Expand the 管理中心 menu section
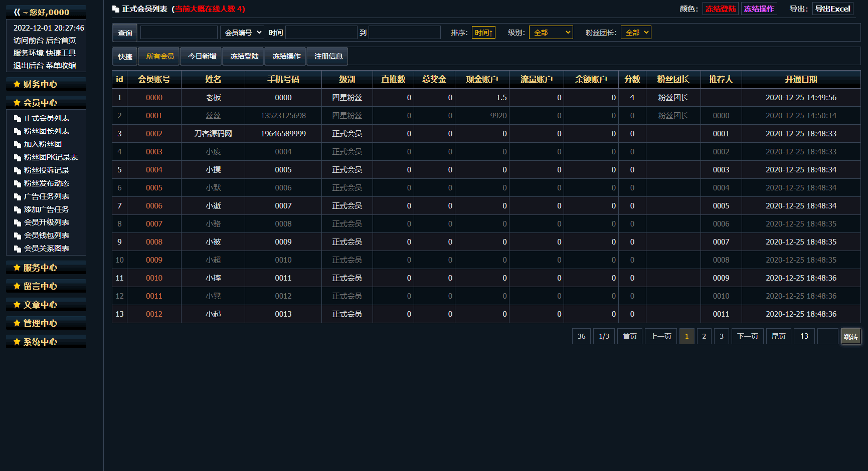868x471 pixels. 40,323
